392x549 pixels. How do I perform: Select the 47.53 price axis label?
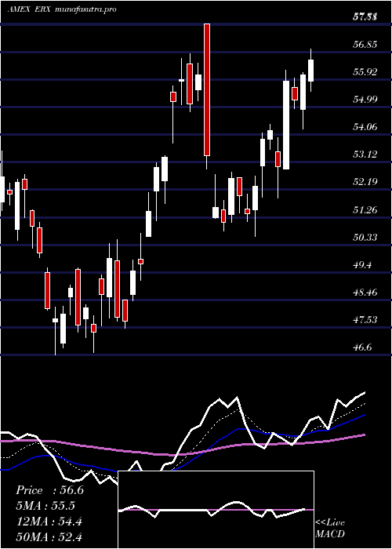coord(365,319)
